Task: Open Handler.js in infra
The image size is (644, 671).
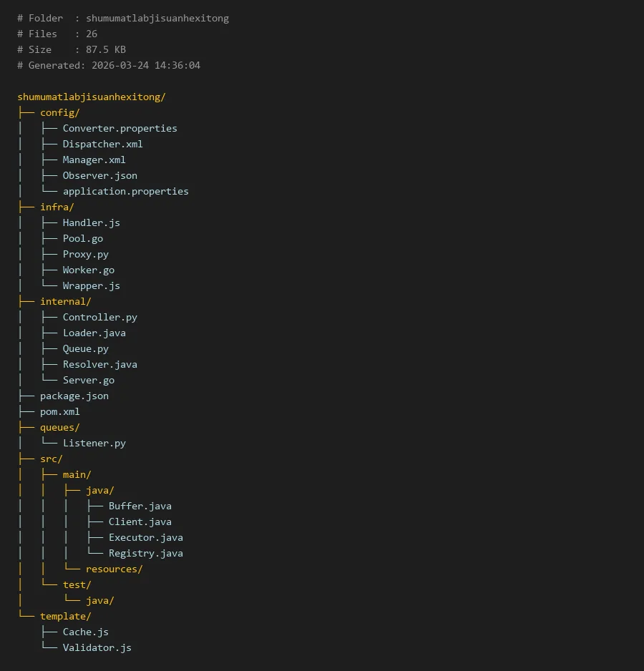Action: coord(91,222)
